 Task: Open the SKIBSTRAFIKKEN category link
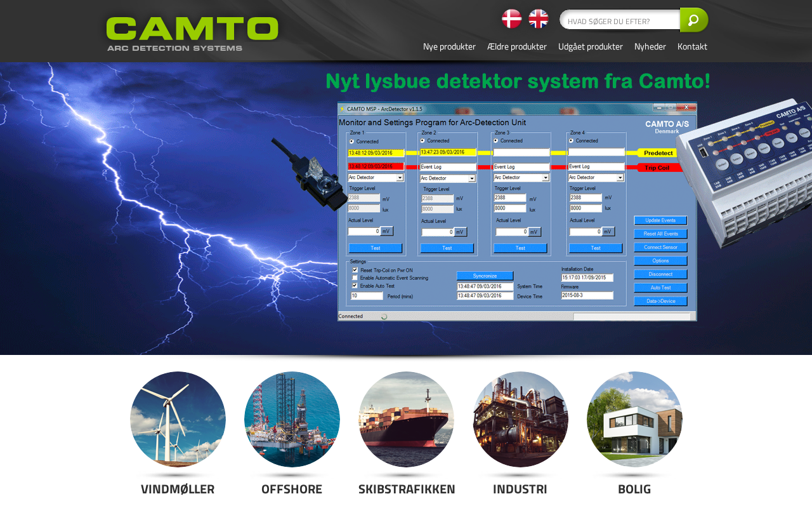(x=407, y=489)
